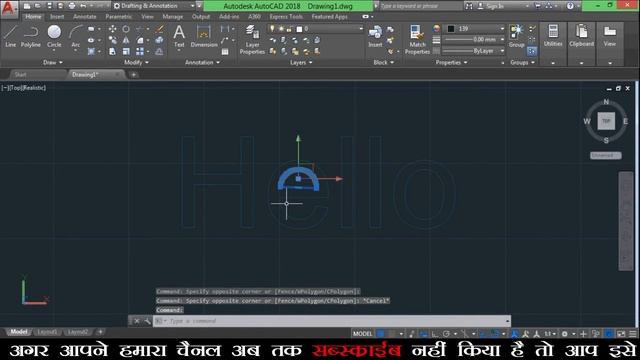Click the Insert block button
The image size is (640, 360).
tap(375, 36)
